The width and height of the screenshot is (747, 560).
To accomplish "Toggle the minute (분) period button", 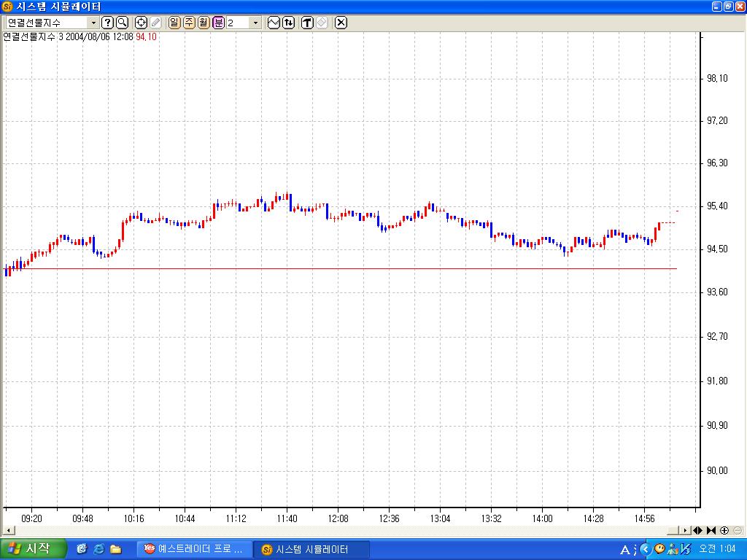I will click(x=218, y=23).
